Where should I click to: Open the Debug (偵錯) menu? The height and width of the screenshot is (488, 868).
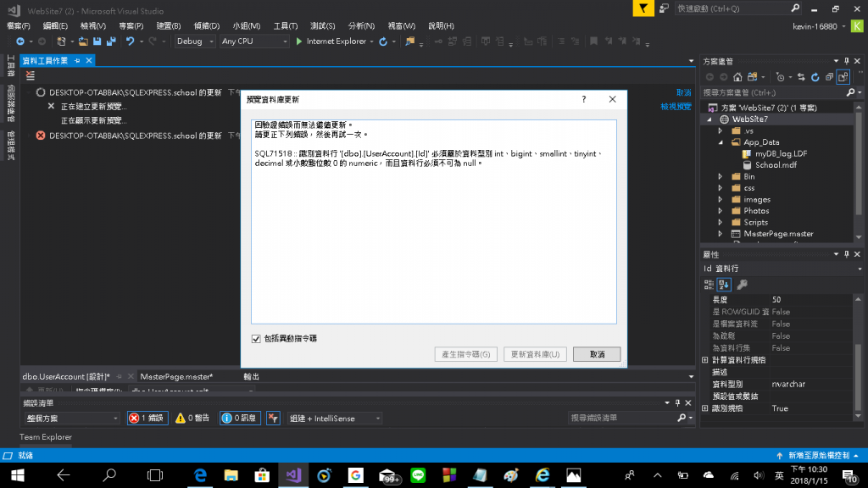click(206, 26)
